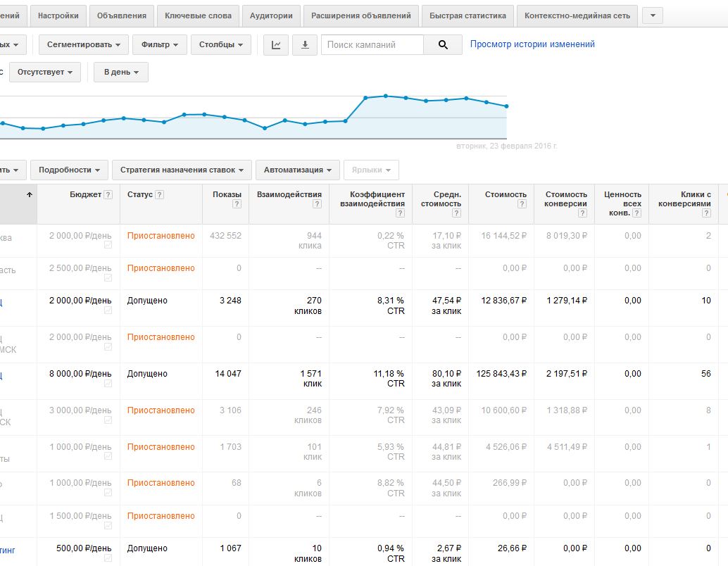The width and height of the screenshot is (728, 566).
Task: Open help for Средн. стоимость
Action: tap(456, 213)
